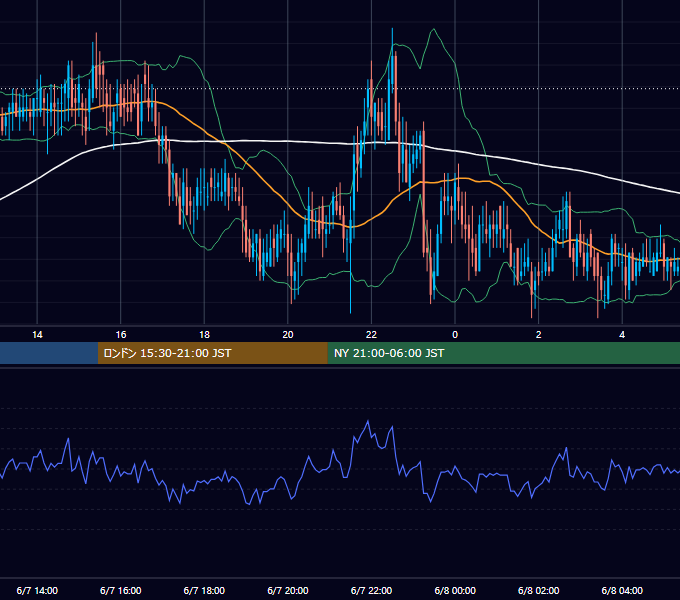This screenshot has width=680, height=600.
Task: Click the 0 hour label on price chart axis
Action: tap(455, 335)
